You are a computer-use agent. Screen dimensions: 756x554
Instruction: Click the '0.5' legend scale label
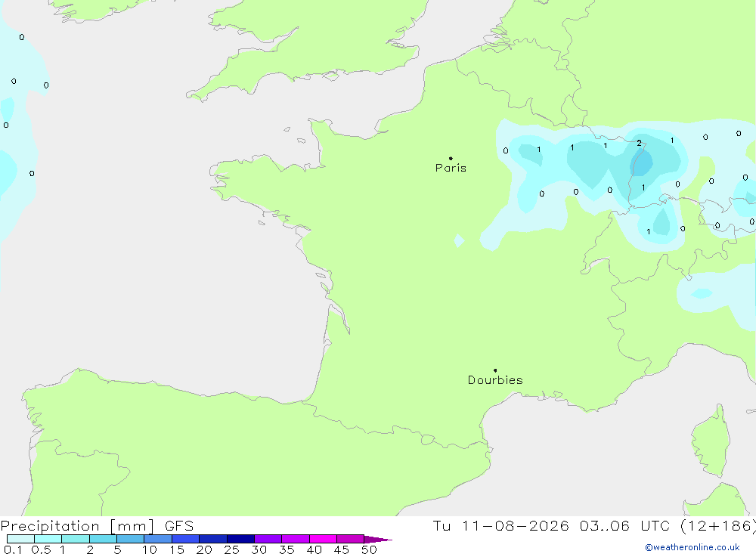(x=41, y=549)
